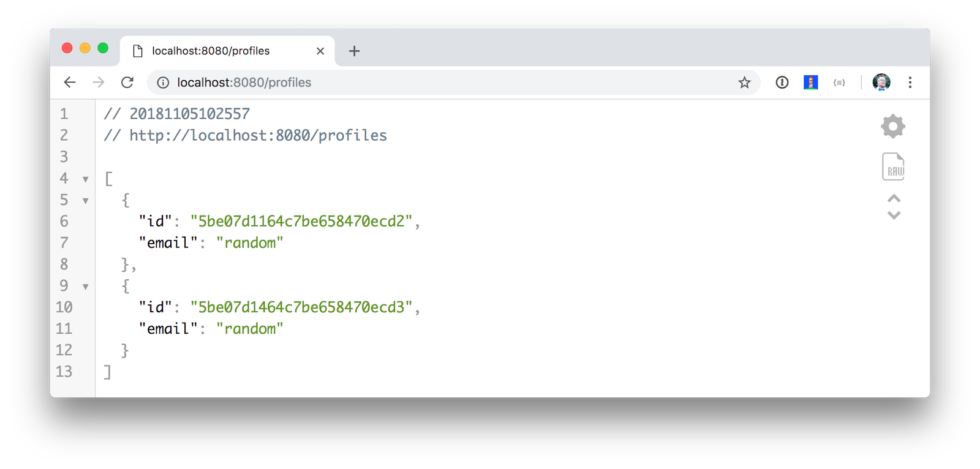
Task: Open a new tab with plus button
Action: pyautogui.click(x=354, y=51)
